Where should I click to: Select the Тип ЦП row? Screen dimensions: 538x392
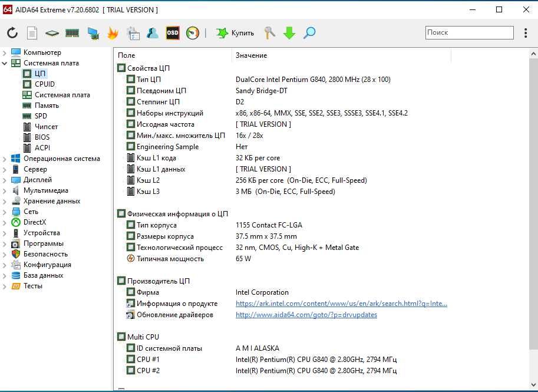click(x=259, y=80)
